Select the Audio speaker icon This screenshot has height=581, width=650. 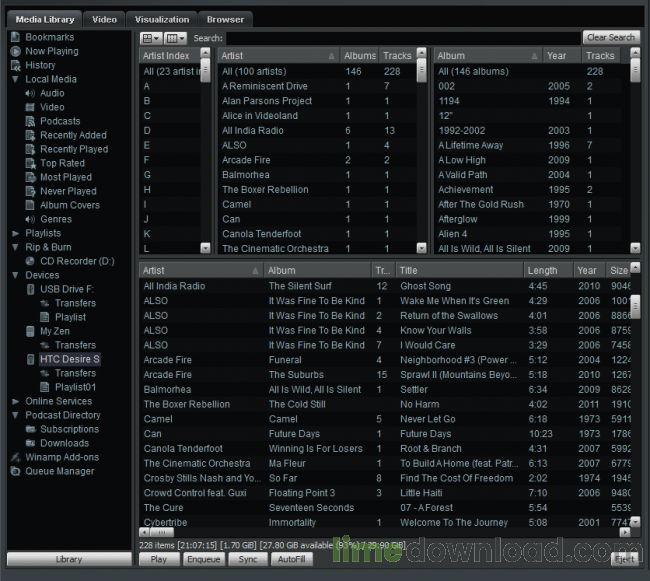click(x=30, y=94)
